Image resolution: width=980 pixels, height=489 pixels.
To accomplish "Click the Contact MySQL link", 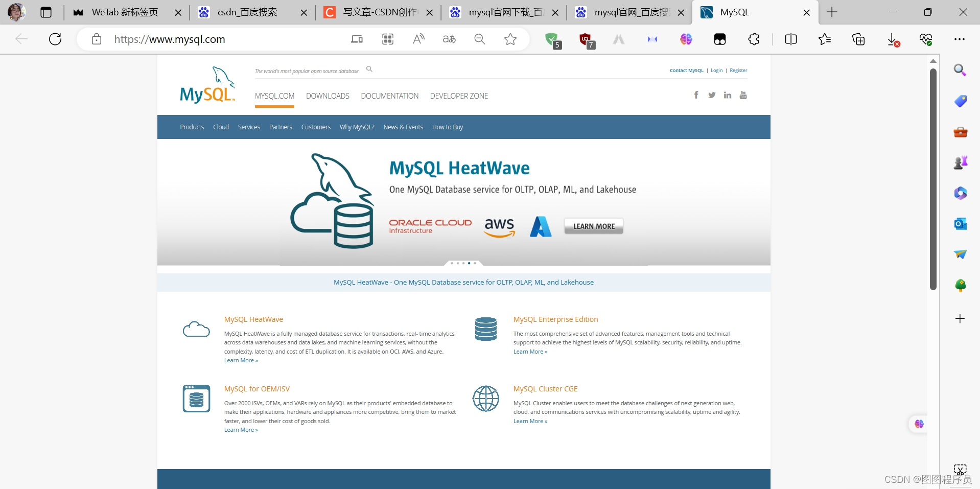I will click(x=686, y=71).
